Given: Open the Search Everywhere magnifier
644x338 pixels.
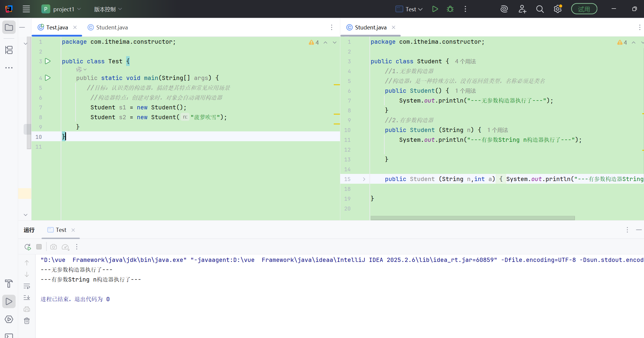Looking at the screenshot, I should (540, 9).
